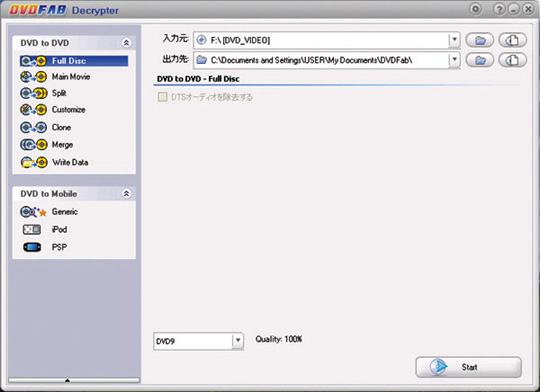540x392 pixels.
Task: Click Start label to begin copying
Action: click(x=469, y=367)
